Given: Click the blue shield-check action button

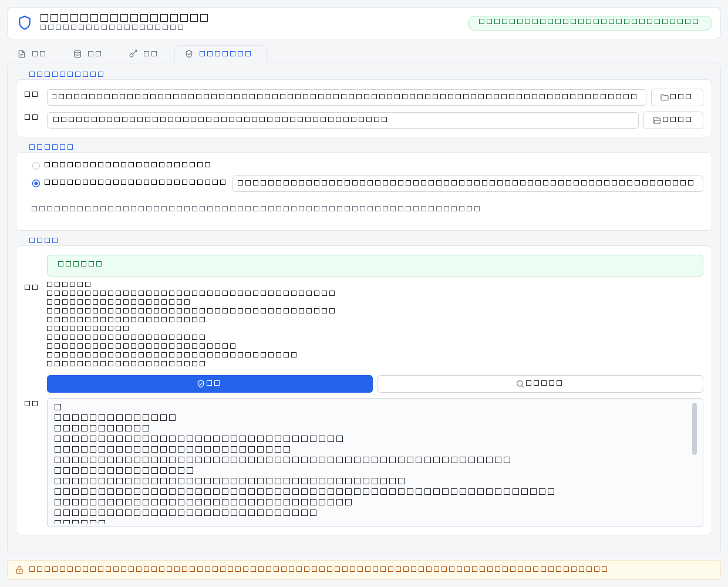Looking at the screenshot, I should pos(210,384).
